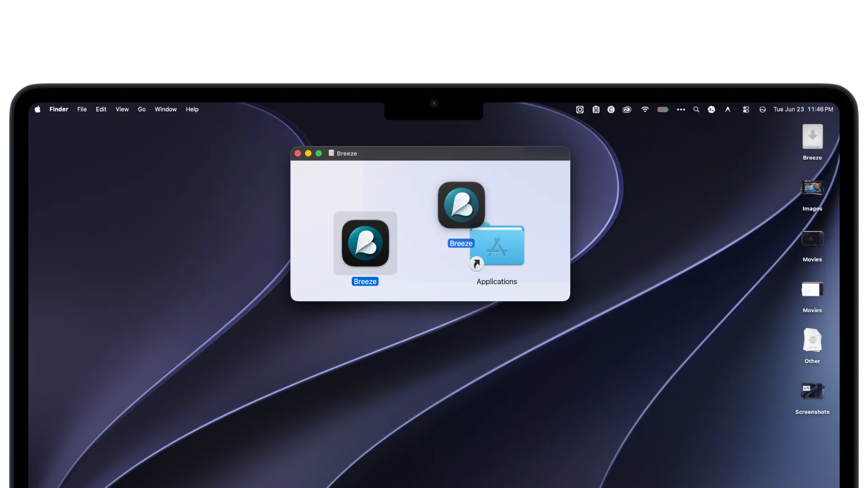Screen dimensions: 868x488
Task: Click the Other label on desktop
Action: [x=812, y=361]
